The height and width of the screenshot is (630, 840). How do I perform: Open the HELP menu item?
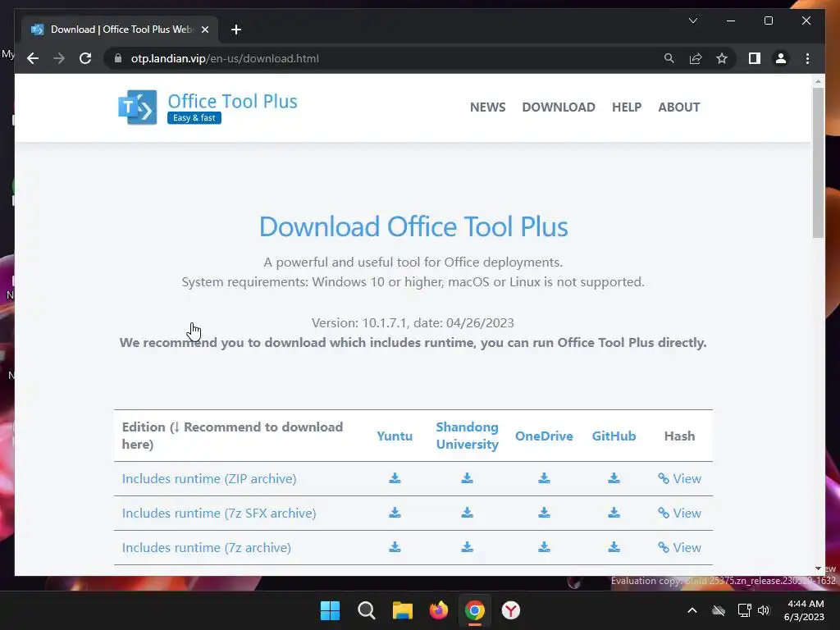[626, 107]
